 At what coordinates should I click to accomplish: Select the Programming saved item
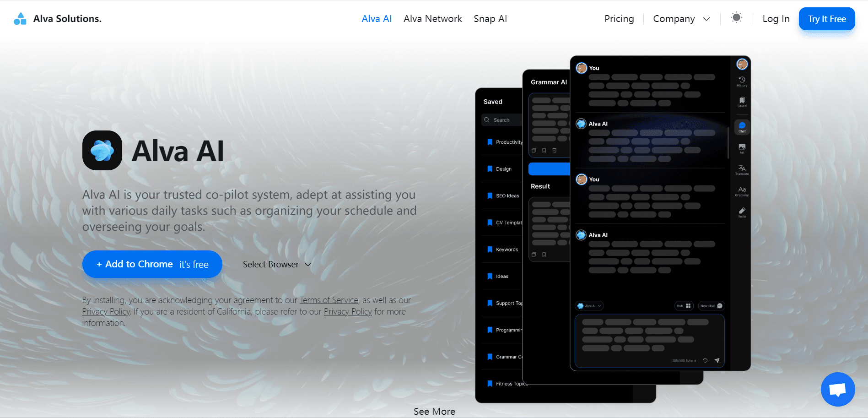tap(504, 330)
